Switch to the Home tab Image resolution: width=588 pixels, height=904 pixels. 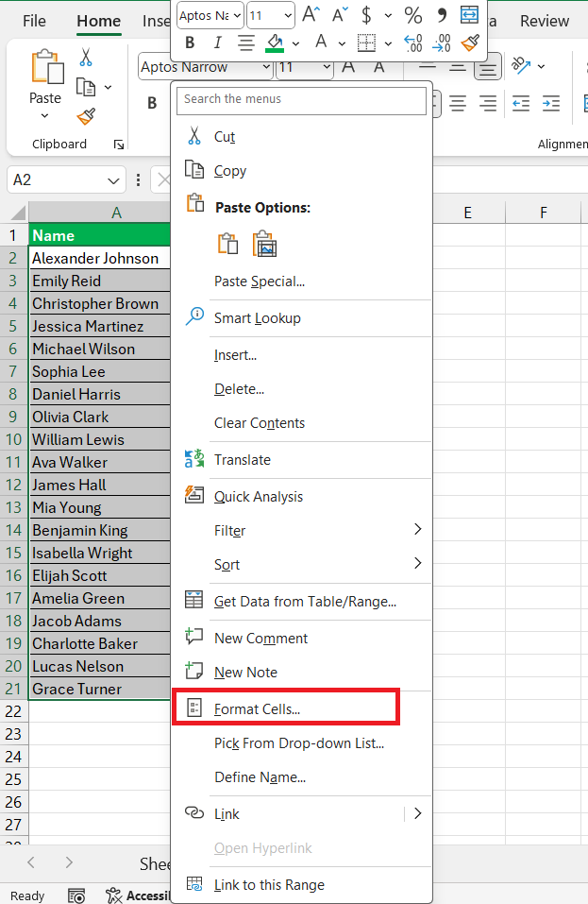coord(98,21)
